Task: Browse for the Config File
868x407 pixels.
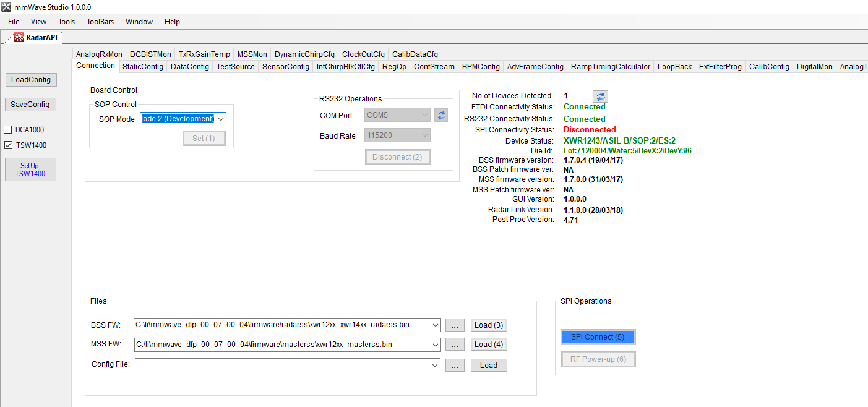Action: coord(455,365)
